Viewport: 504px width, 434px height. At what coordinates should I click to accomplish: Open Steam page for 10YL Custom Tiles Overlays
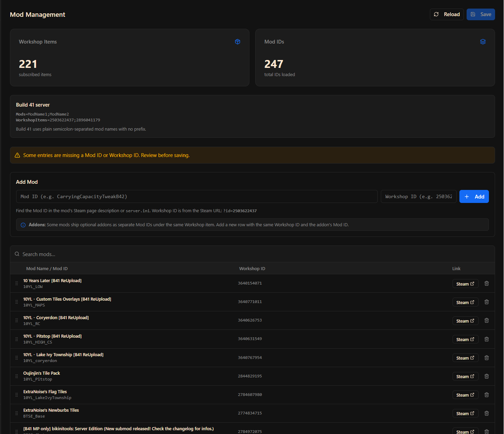click(x=465, y=302)
